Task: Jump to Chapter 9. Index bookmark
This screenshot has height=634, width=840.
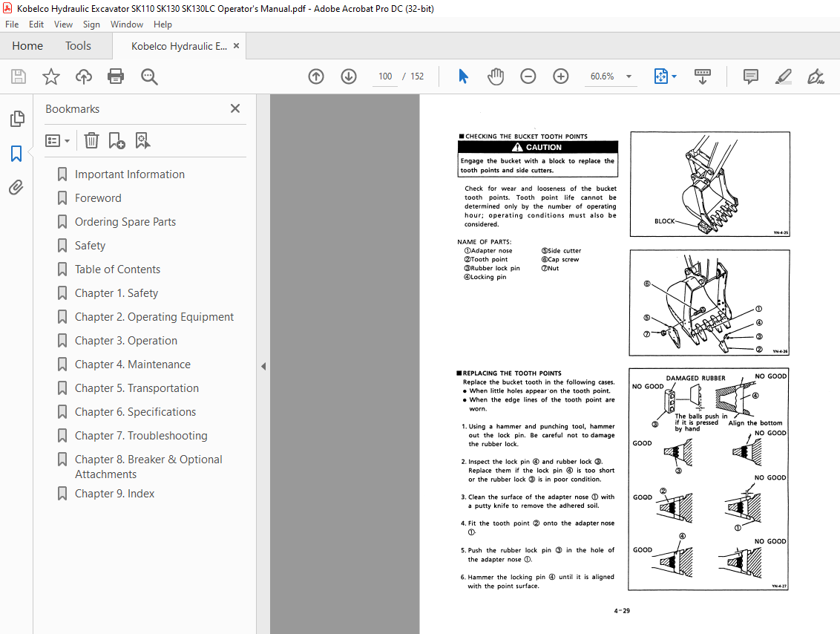Action: tap(114, 494)
